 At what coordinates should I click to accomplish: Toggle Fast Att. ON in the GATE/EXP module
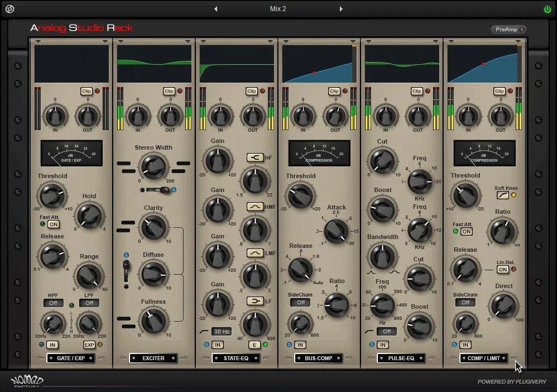54,224
